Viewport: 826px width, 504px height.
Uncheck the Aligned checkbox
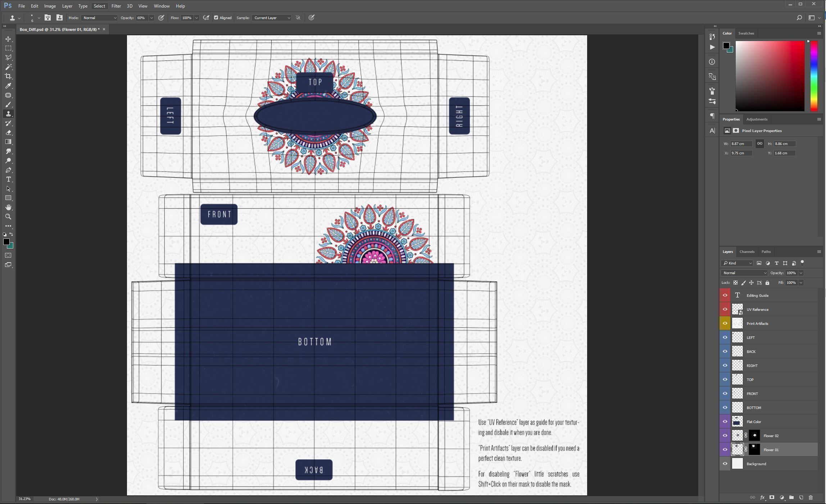[x=216, y=18]
